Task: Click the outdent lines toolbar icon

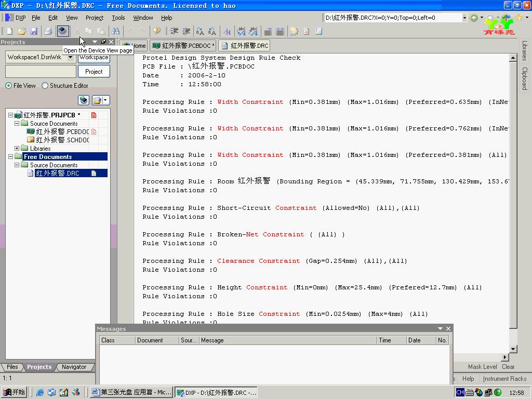Action: [187, 31]
